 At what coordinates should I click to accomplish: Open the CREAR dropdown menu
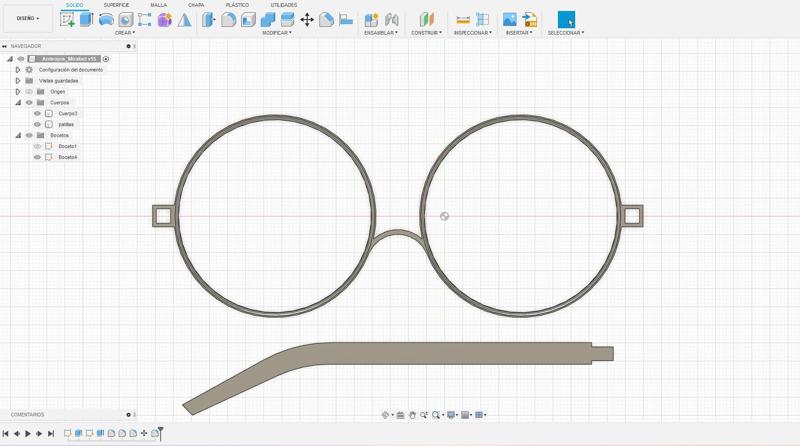pos(124,33)
